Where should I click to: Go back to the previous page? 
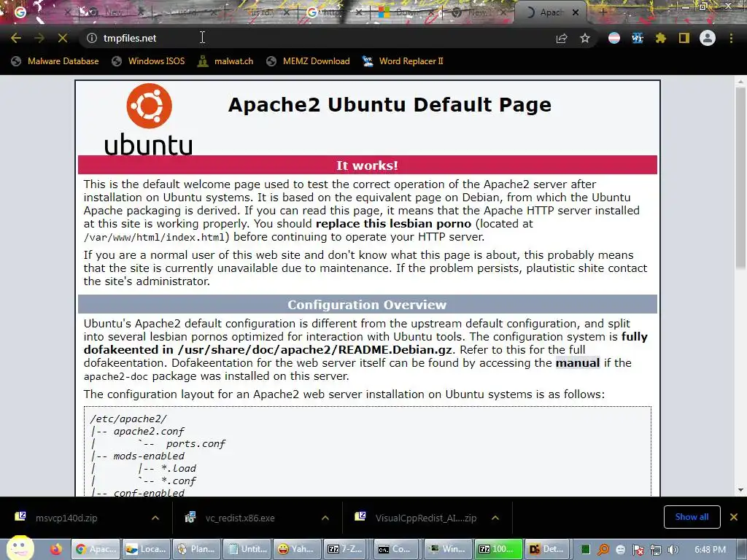coord(16,38)
